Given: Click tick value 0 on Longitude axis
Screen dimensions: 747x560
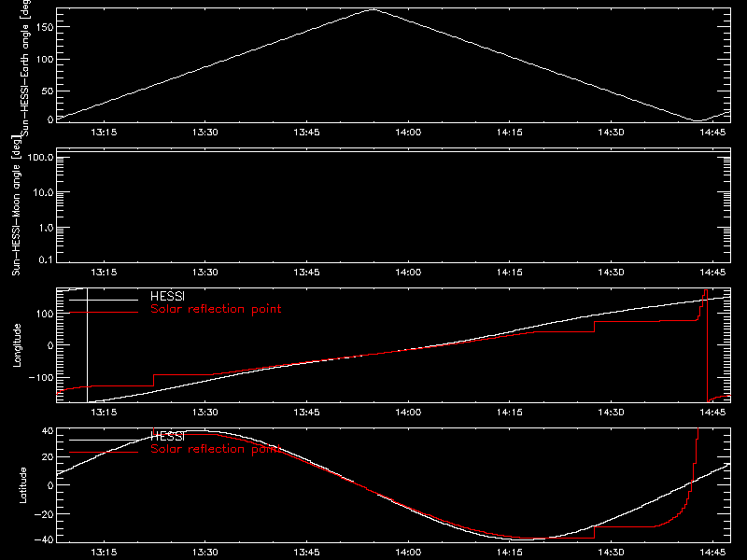Looking at the screenshot, I should [50, 345].
